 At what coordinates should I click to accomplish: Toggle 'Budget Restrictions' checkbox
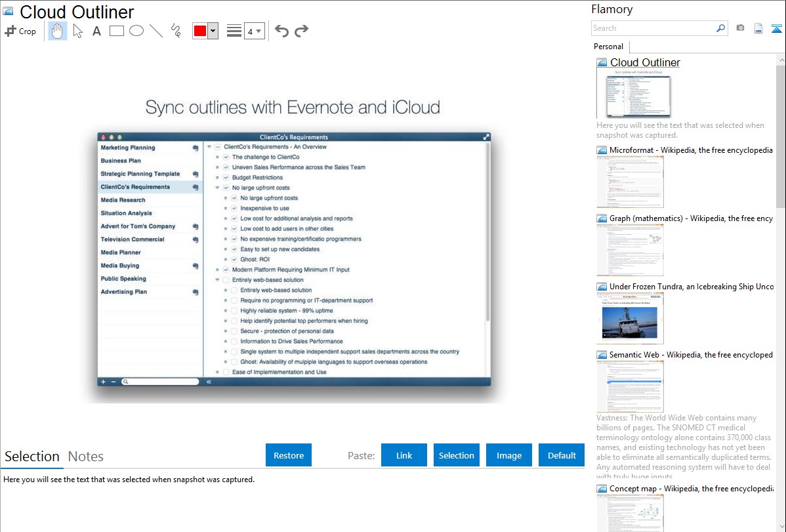click(226, 178)
